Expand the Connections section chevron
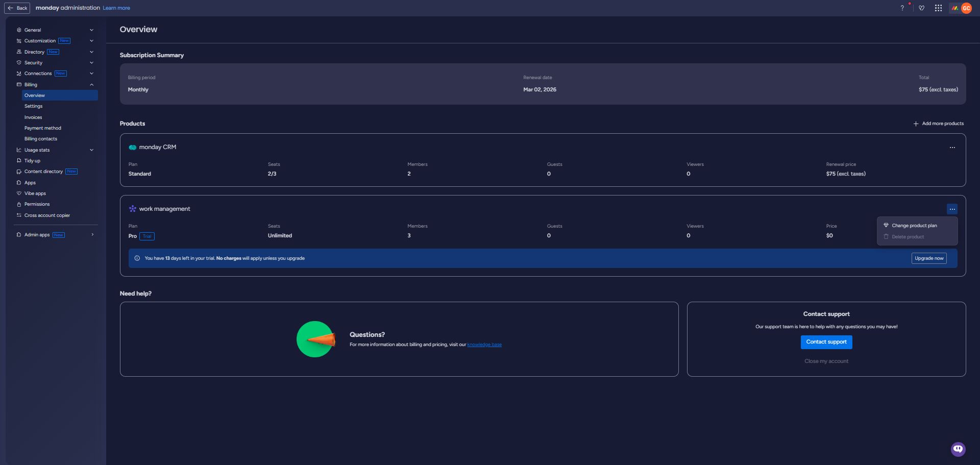 91,74
